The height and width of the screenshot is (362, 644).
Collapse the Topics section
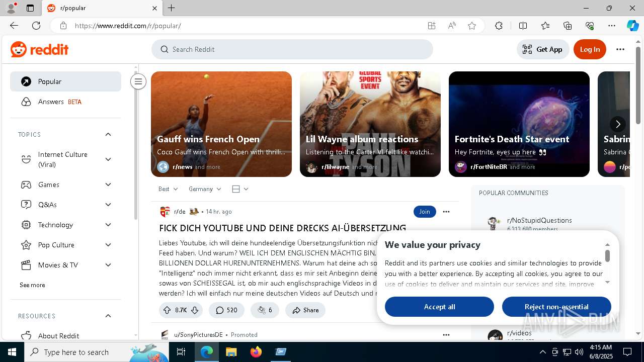pyautogui.click(x=108, y=134)
